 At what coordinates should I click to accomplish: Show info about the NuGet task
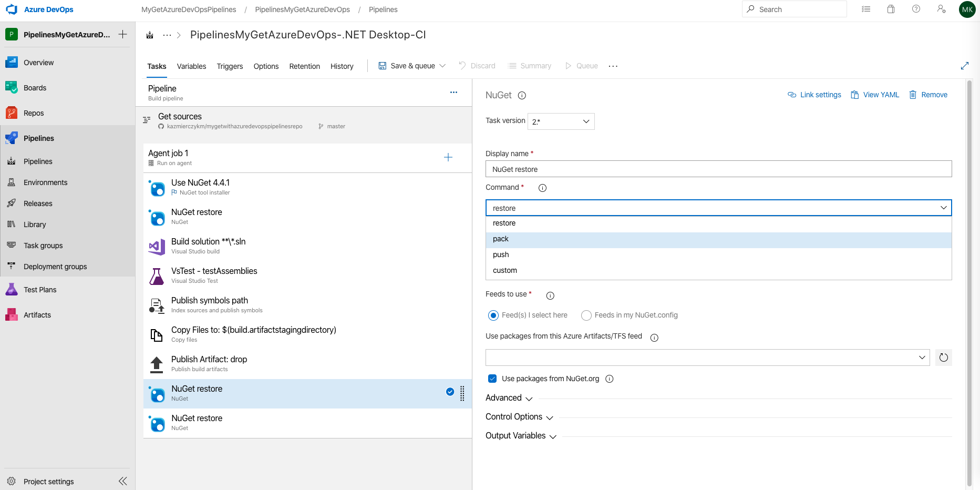(522, 95)
